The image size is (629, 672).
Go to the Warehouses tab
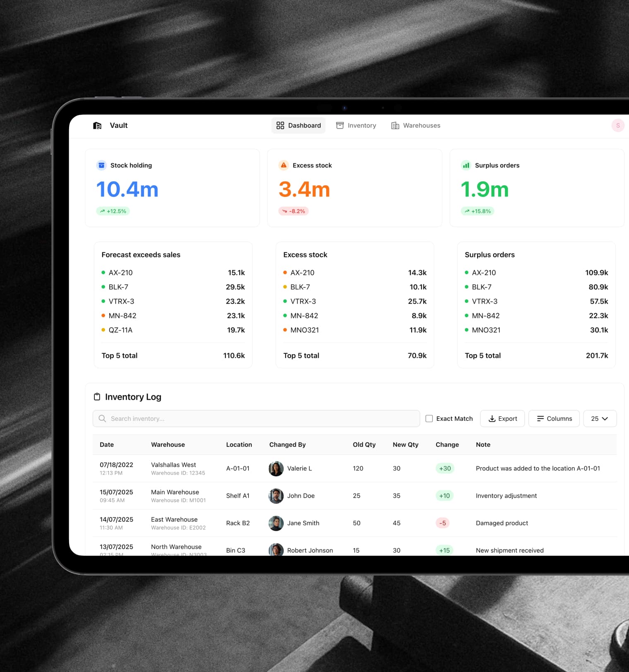(415, 125)
